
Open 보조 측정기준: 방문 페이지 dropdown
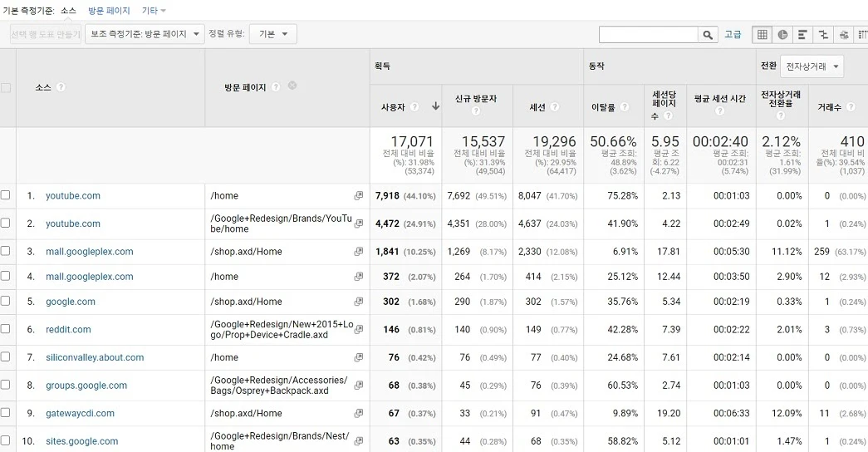pyautogui.click(x=145, y=34)
